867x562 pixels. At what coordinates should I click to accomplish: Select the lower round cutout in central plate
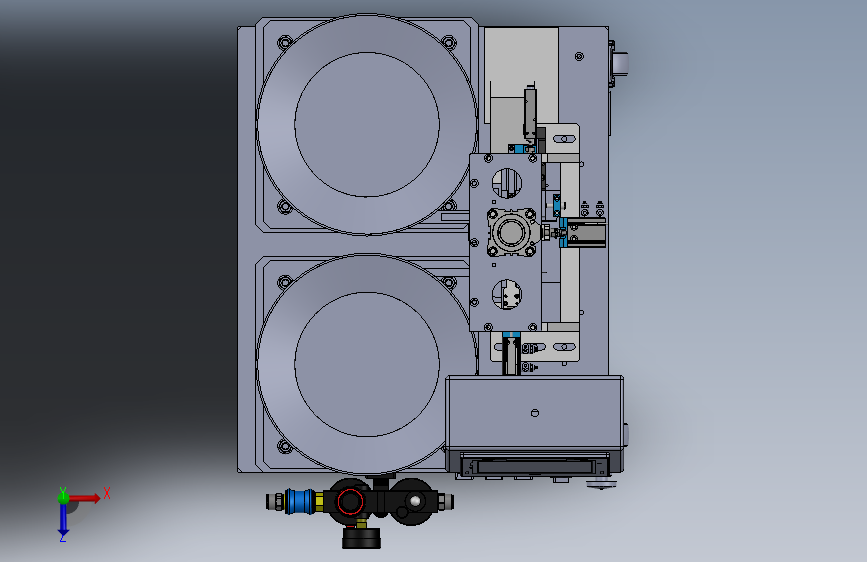(507, 294)
